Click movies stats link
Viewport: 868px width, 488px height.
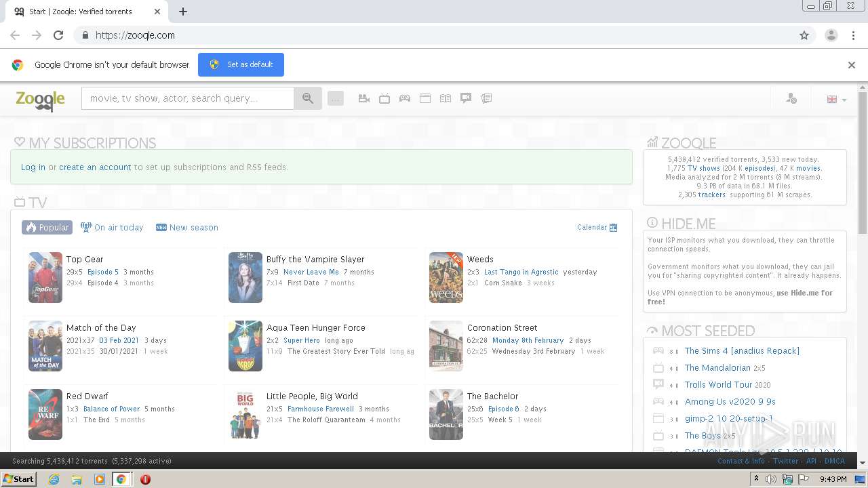tap(808, 168)
